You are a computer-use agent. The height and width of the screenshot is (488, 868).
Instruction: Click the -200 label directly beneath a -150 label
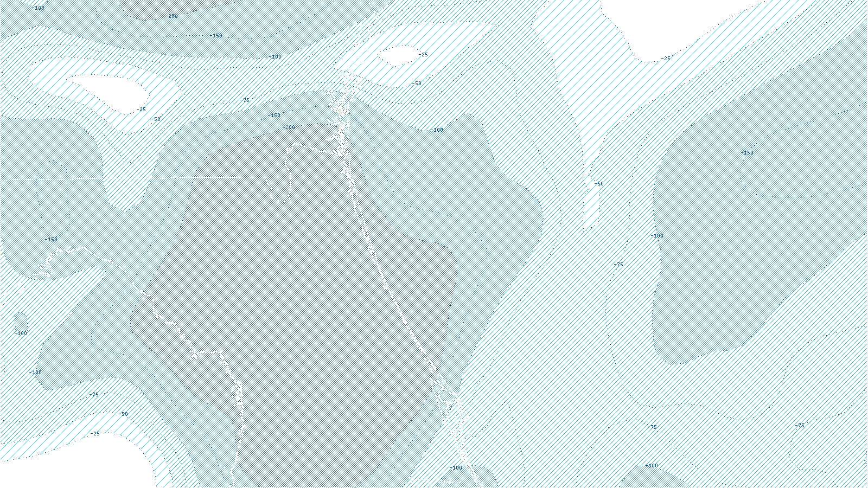[x=289, y=127]
